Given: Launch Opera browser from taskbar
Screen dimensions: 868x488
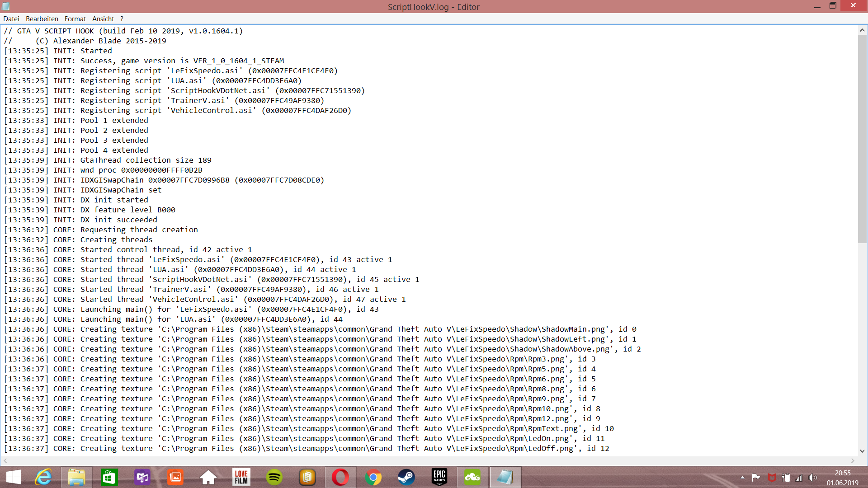Looking at the screenshot, I should [x=340, y=477].
